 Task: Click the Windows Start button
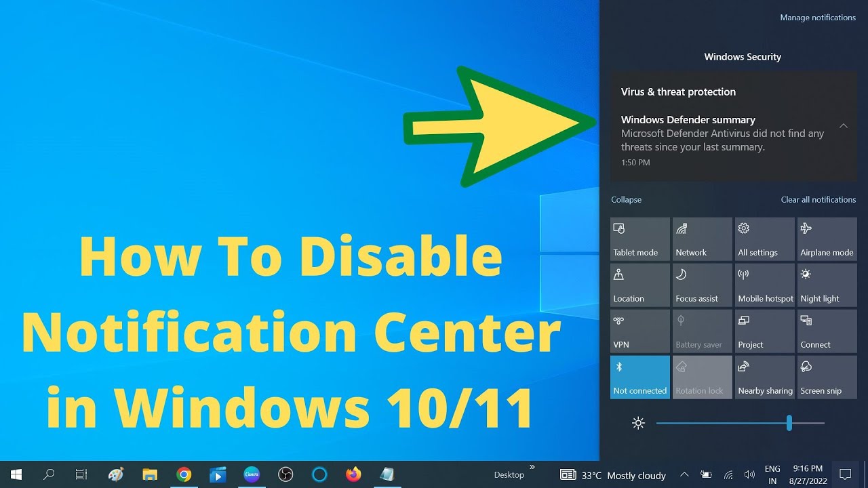pyautogui.click(x=16, y=474)
